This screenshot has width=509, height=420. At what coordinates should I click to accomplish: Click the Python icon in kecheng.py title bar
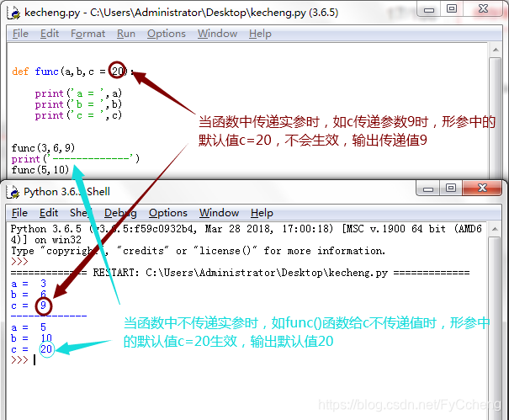pos(13,13)
